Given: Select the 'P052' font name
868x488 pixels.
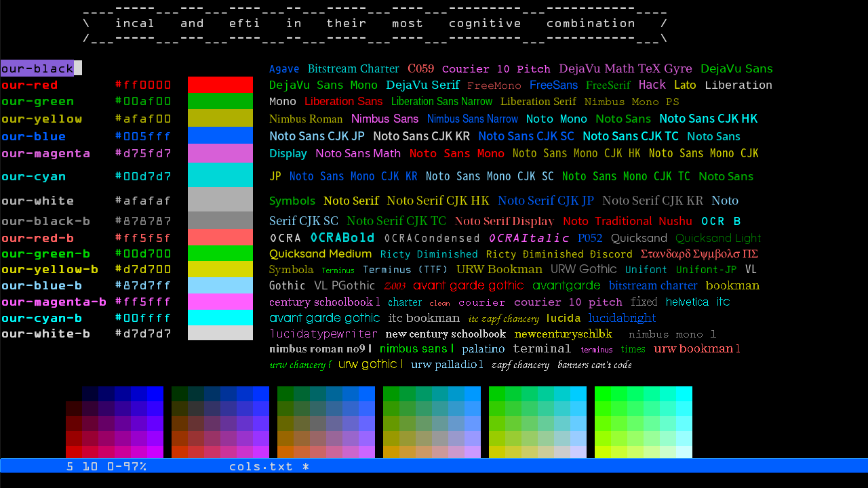Looking at the screenshot, I should (590, 239).
